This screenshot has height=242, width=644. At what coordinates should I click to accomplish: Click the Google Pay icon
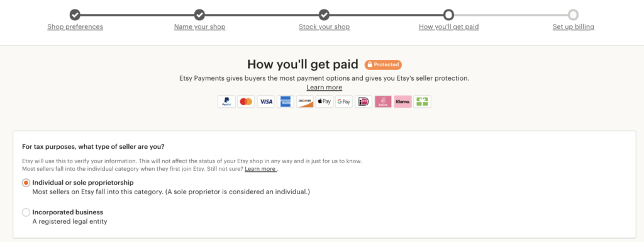click(344, 101)
